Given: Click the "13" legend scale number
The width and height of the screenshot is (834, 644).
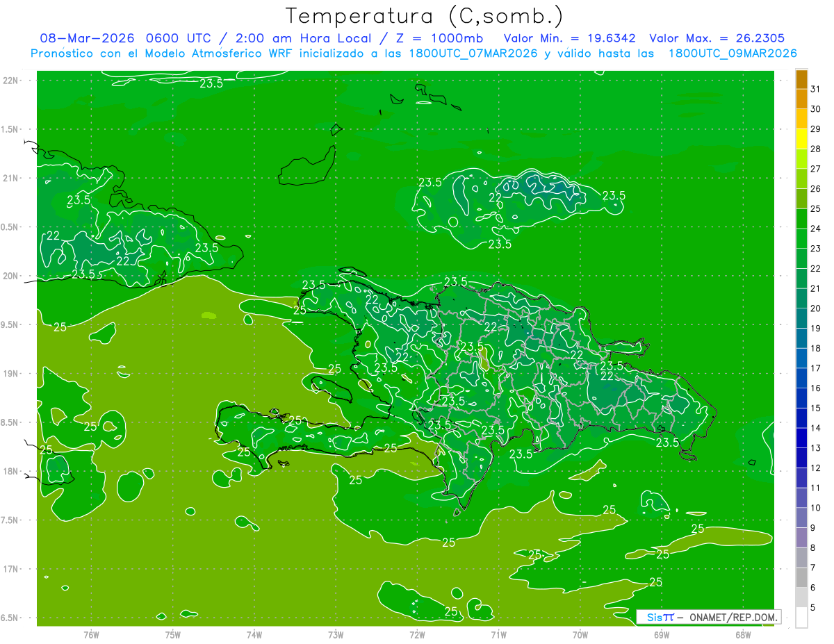Looking at the screenshot, I should pyautogui.click(x=815, y=448).
